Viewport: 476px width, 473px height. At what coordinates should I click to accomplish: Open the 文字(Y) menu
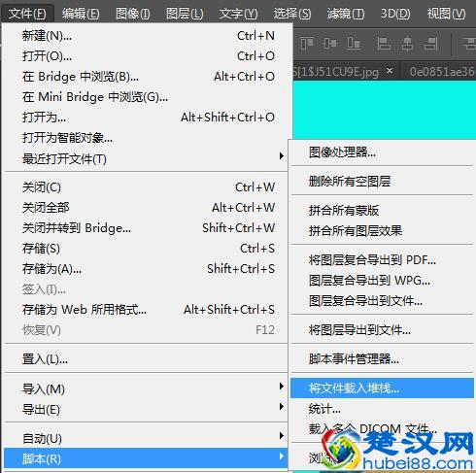[238, 14]
